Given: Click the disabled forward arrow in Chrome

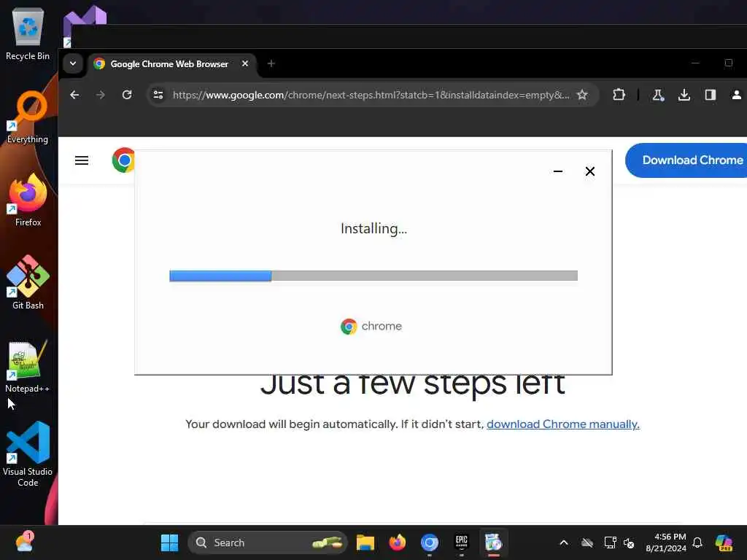Looking at the screenshot, I should (x=100, y=95).
